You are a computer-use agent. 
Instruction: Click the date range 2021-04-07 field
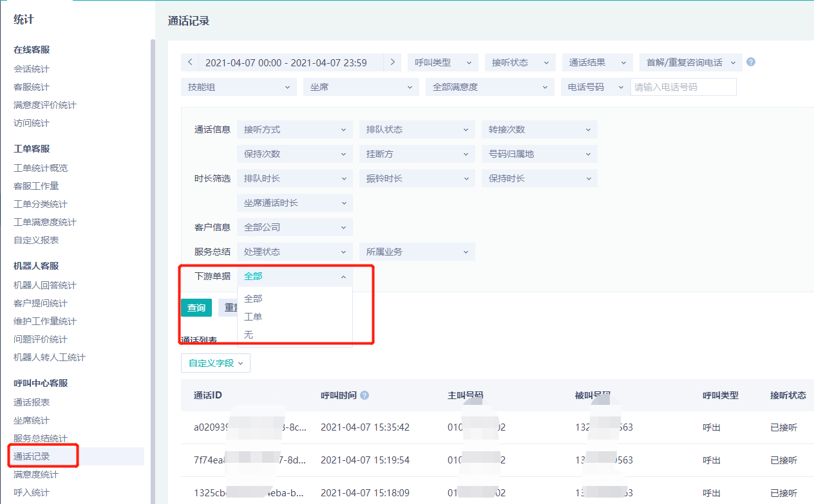coord(286,62)
